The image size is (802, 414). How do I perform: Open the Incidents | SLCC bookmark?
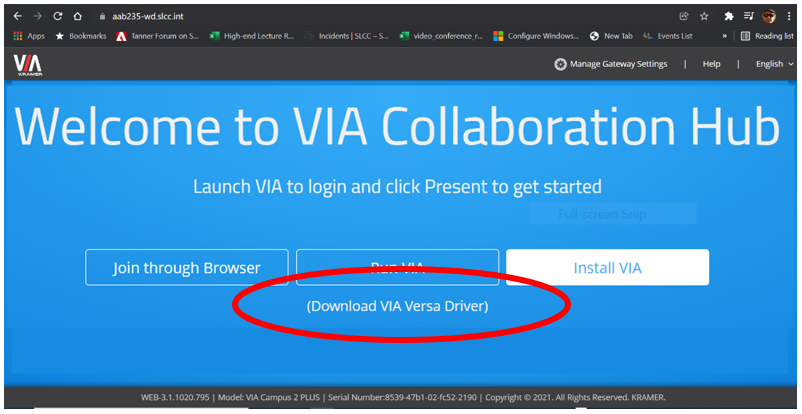(346, 36)
